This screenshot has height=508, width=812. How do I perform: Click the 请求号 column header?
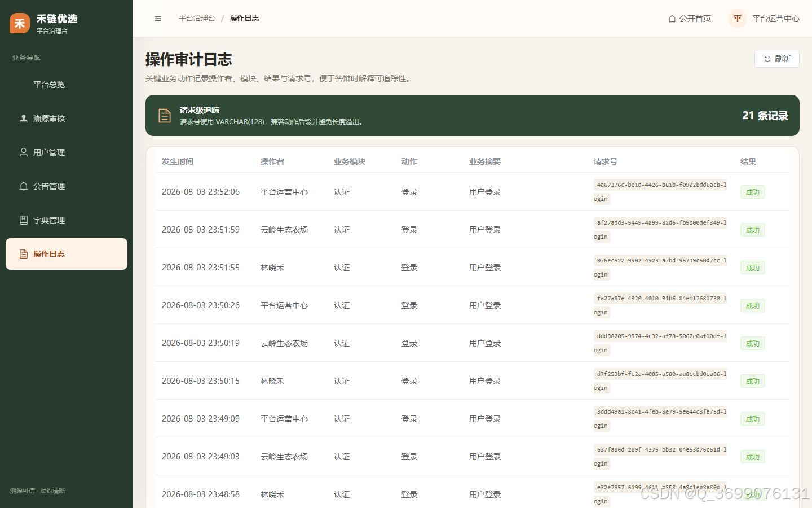[606, 161]
